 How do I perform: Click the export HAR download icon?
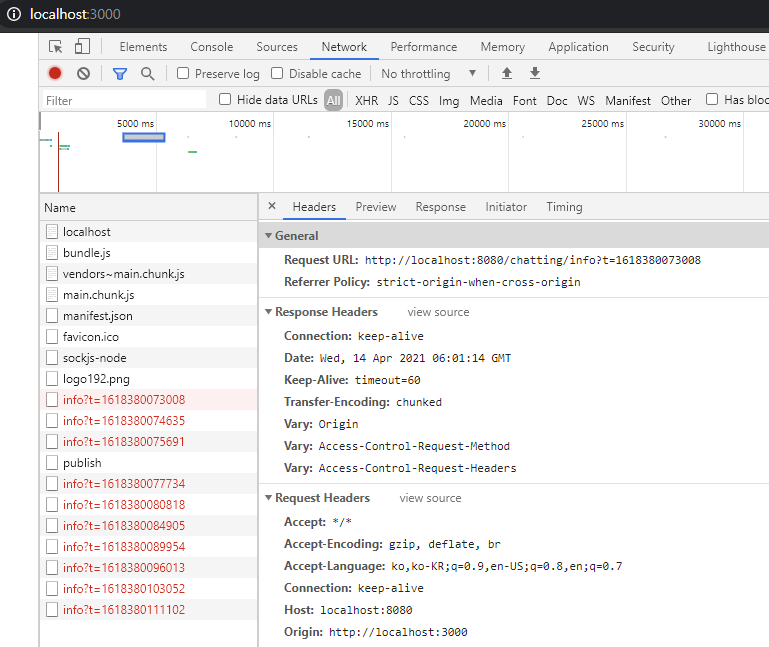535,74
